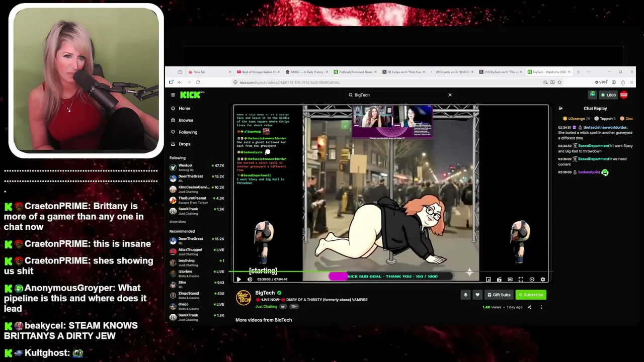Image resolution: width=644 pixels, height=362 pixels.
Task: Open Iziprime in Recommended list
Action: pos(197,274)
